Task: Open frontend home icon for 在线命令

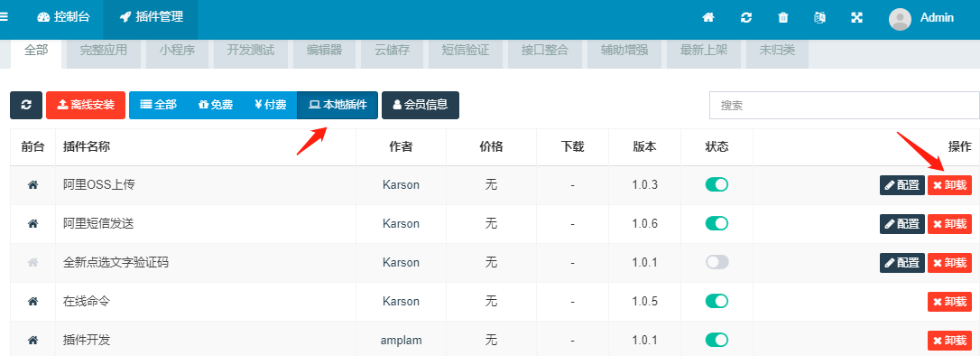Action: [33, 301]
